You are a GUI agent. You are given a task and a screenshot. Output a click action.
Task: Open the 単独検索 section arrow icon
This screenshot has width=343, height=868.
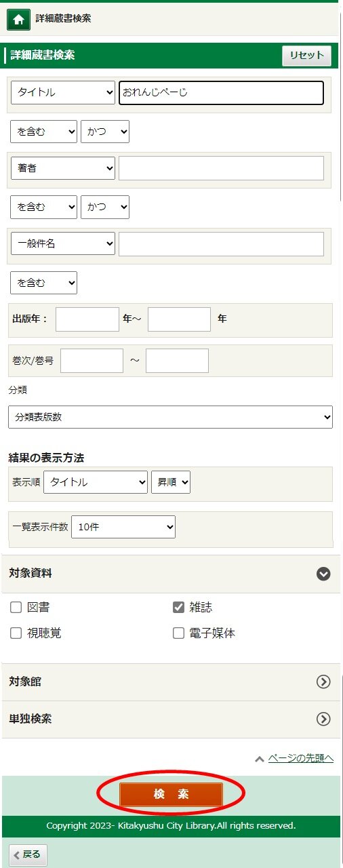(x=323, y=719)
